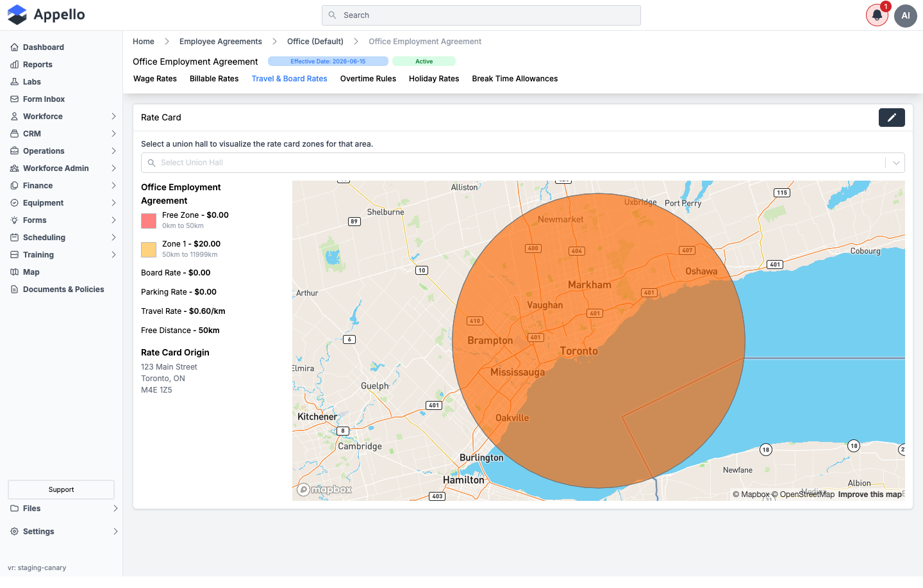Click the Dashboard home icon
Screen dimensions: 923x588
pyautogui.click(x=14, y=47)
